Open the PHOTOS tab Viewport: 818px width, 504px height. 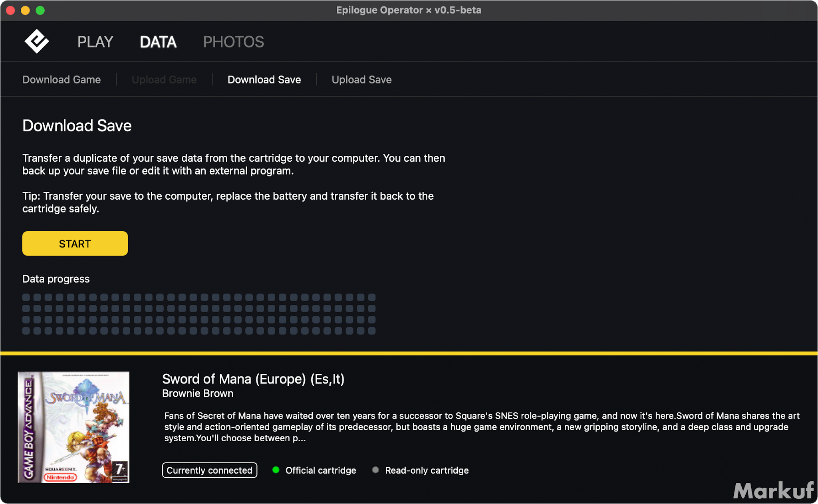[x=233, y=42]
